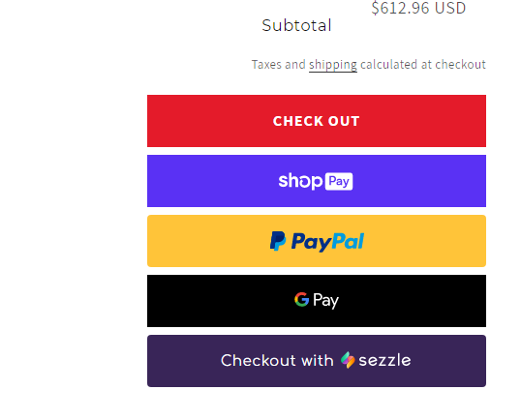Select the $612.96 USD subtotal amount
This screenshot has width=521, height=420.
click(x=418, y=8)
